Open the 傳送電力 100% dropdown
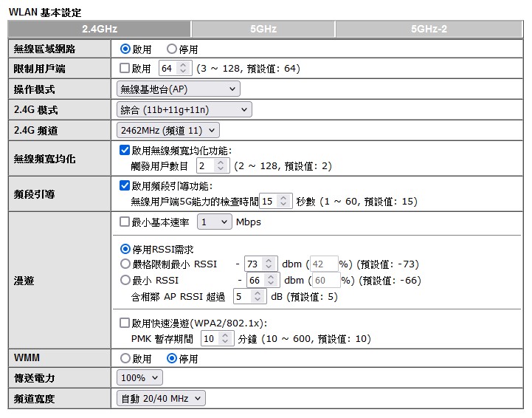This screenshot has height=418, width=532. point(139,378)
